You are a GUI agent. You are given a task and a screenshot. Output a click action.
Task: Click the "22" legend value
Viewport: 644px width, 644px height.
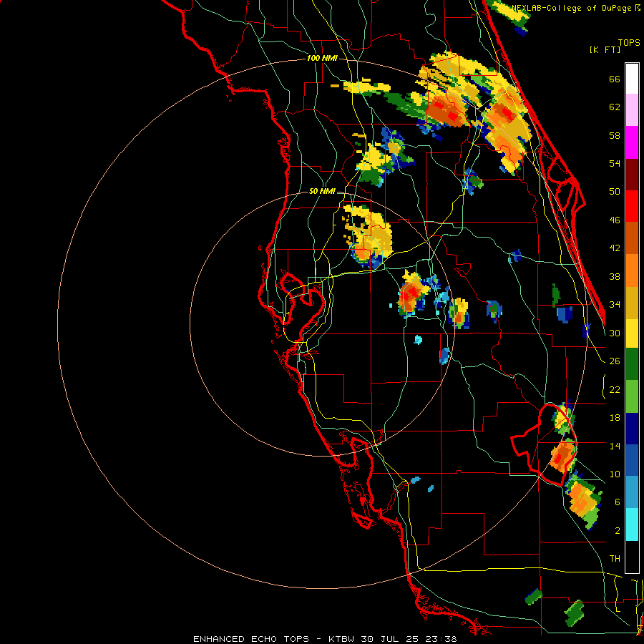(615, 390)
